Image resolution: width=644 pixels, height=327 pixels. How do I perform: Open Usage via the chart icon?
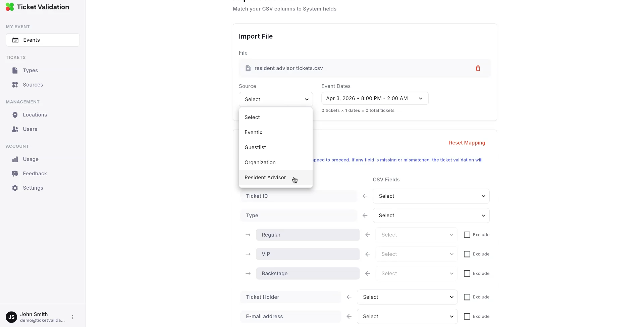[15, 159]
